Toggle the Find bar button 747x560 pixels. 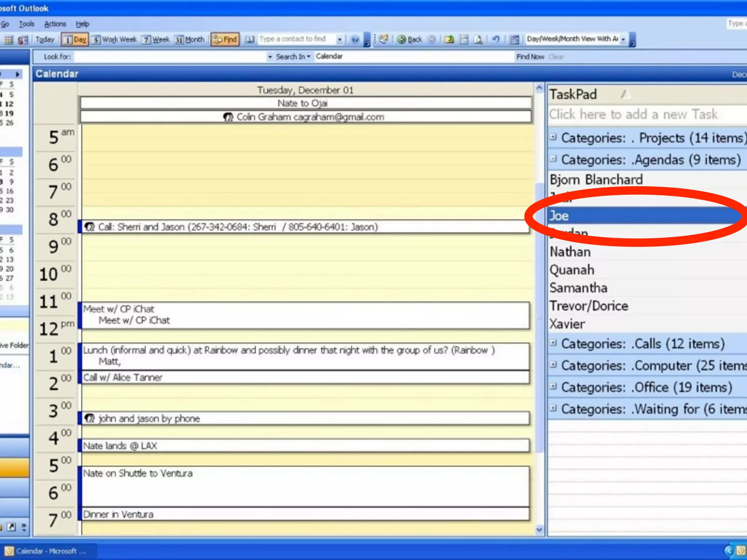[225, 39]
